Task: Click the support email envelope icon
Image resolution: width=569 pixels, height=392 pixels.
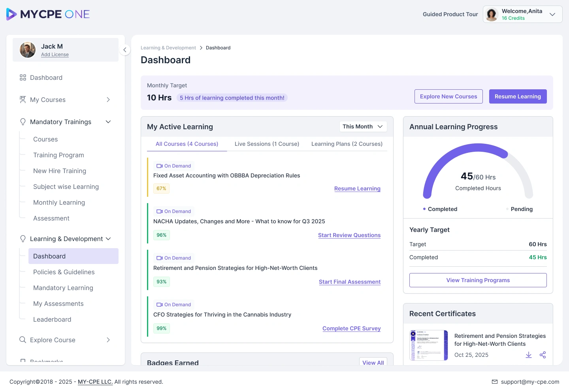Action: pos(495,382)
